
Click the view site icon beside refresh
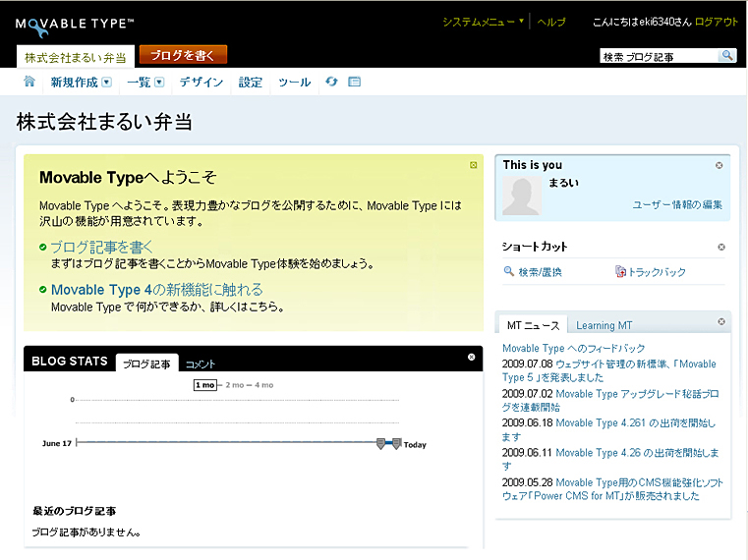click(355, 82)
